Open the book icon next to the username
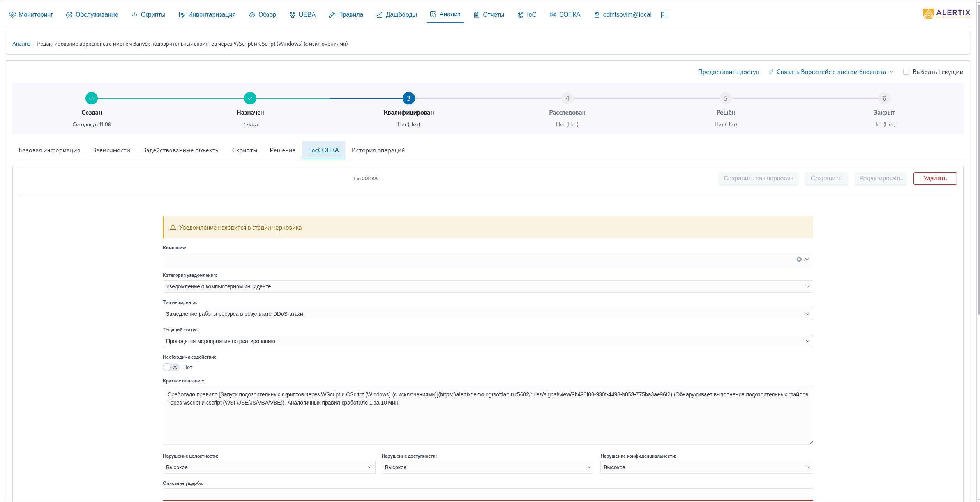The height and width of the screenshot is (502, 980). 664,15
